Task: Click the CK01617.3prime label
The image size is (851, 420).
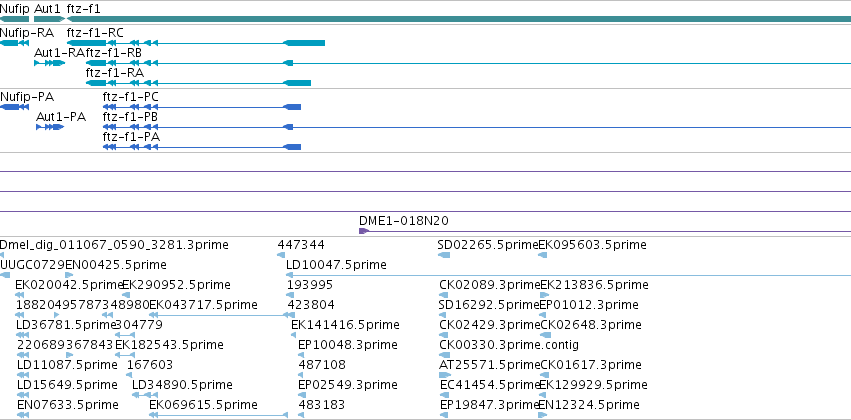Action: 591,365
